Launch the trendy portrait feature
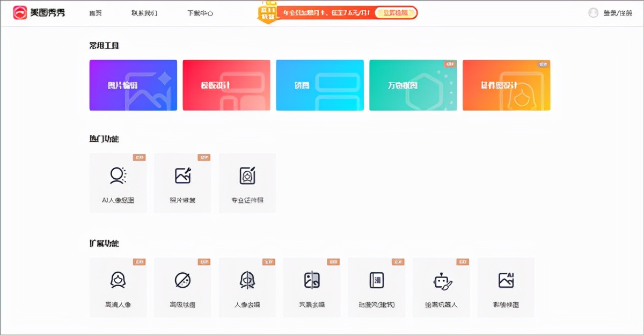 coord(118,287)
